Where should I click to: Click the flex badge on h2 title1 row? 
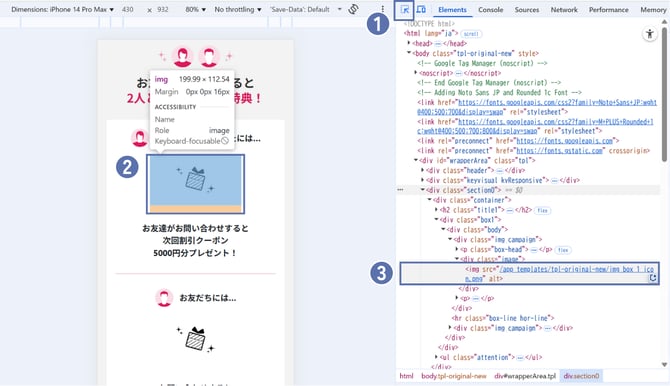[x=543, y=210]
